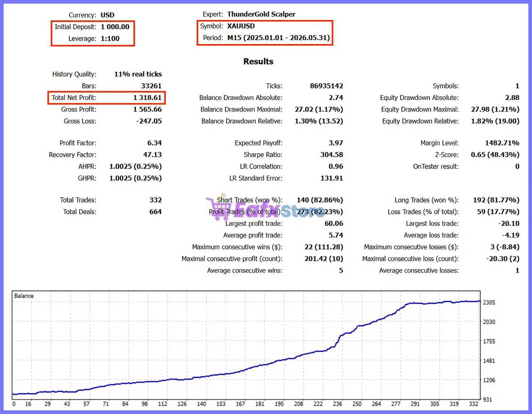This screenshot has width=532, height=414.
Task: Click the "931" chart balance axis label
Action: coord(488,399)
